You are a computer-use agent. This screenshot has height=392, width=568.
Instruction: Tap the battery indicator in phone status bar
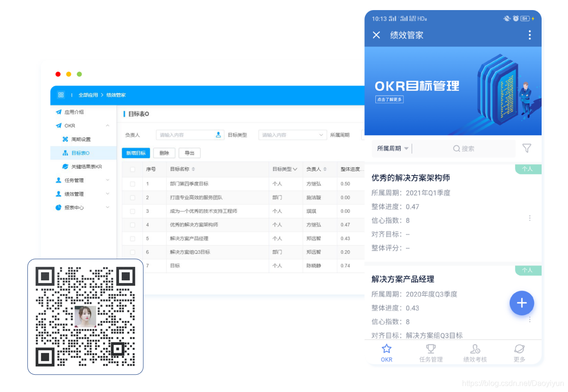click(525, 19)
